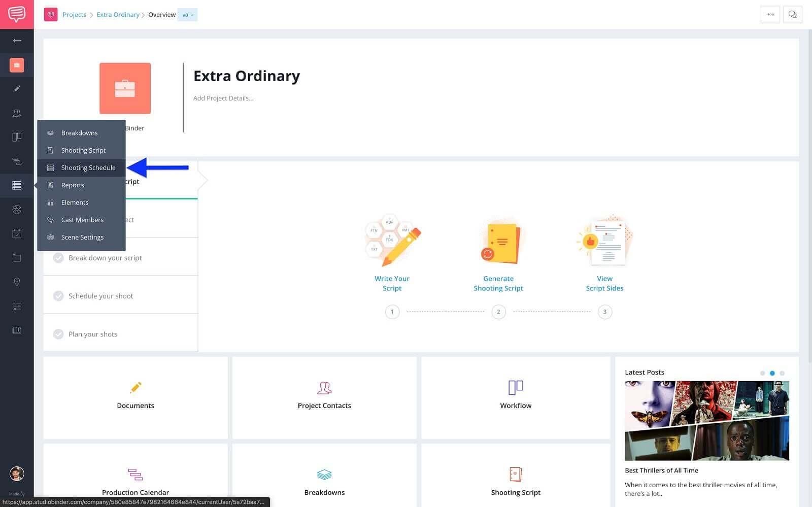Screen dimensions: 812x507
Task: Click step number 1 circle
Action: (392, 312)
